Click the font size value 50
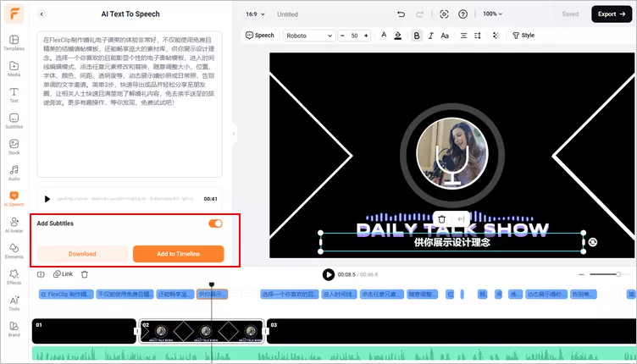This screenshot has height=364, width=637. point(354,36)
